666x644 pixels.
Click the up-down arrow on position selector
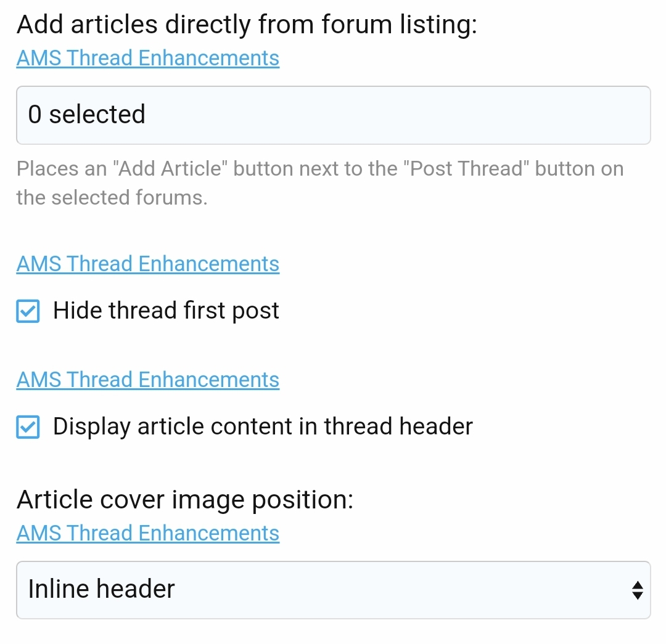click(638, 590)
